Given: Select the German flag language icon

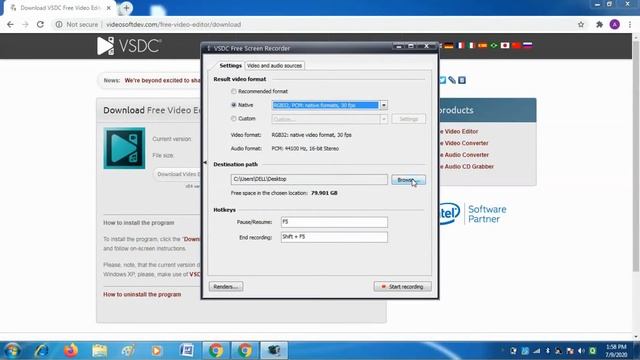Looking at the screenshot, I should [x=449, y=45].
